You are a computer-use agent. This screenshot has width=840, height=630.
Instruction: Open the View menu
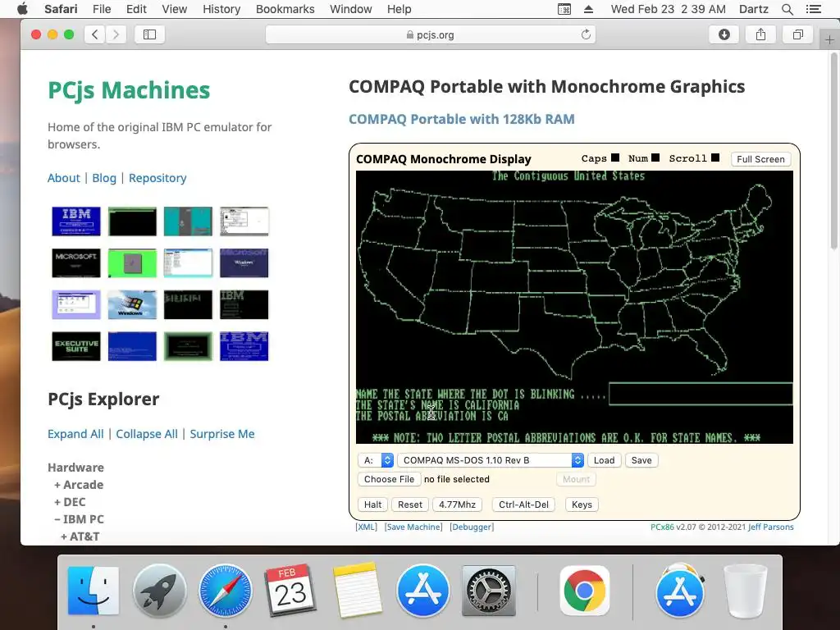175,9
